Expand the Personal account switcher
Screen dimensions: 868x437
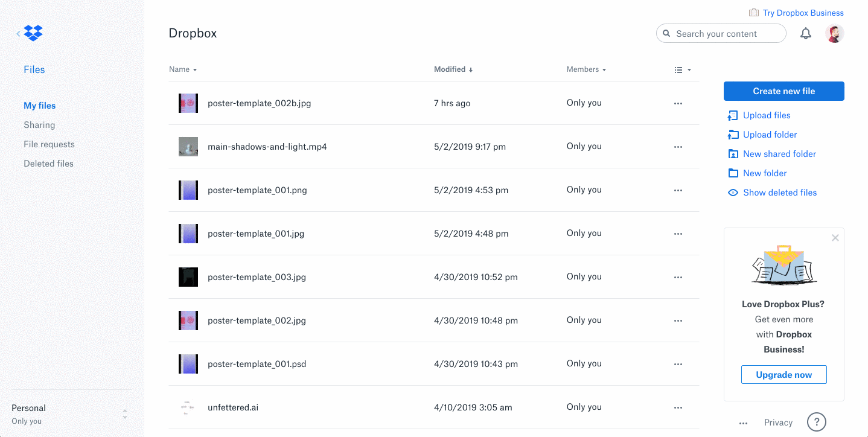tap(124, 414)
